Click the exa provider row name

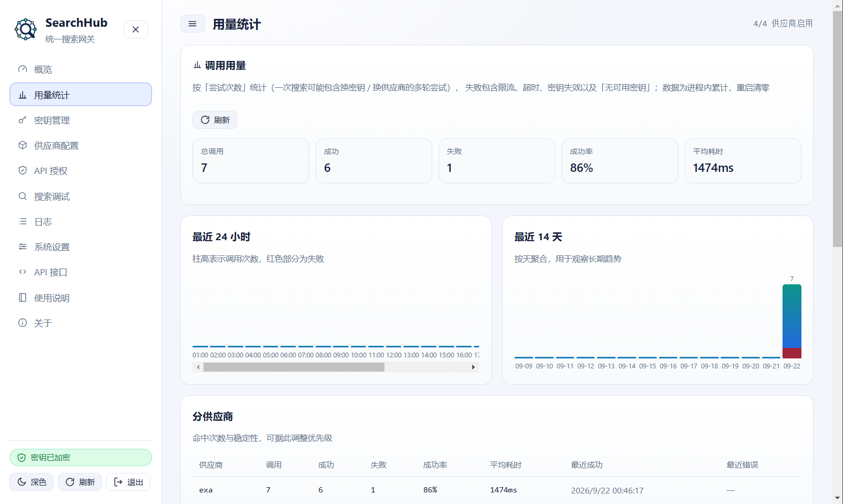pyautogui.click(x=206, y=490)
